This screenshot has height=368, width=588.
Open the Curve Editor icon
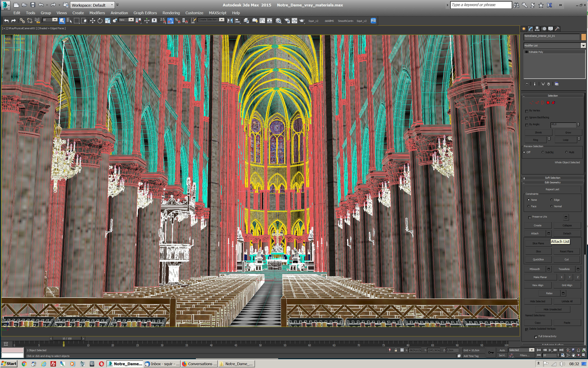pos(262,21)
